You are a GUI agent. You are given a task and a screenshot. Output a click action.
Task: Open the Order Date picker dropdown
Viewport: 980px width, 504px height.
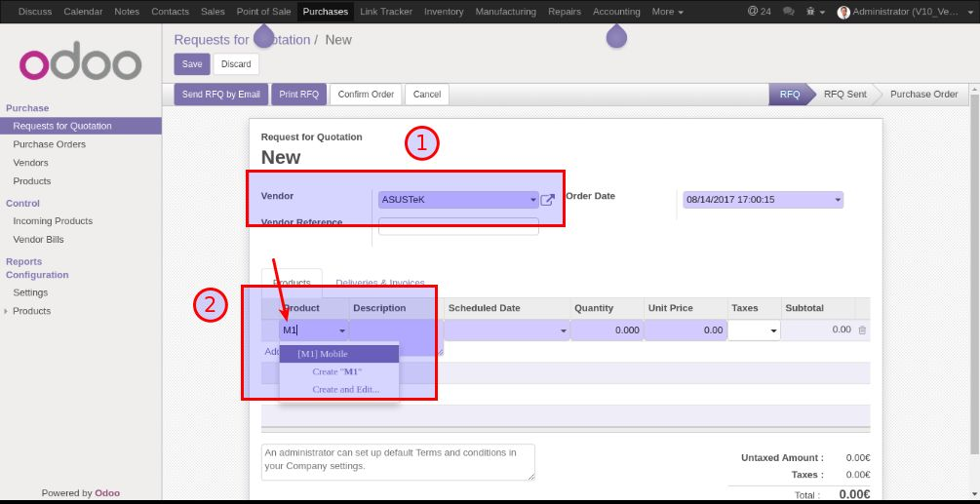pyautogui.click(x=838, y=200)
